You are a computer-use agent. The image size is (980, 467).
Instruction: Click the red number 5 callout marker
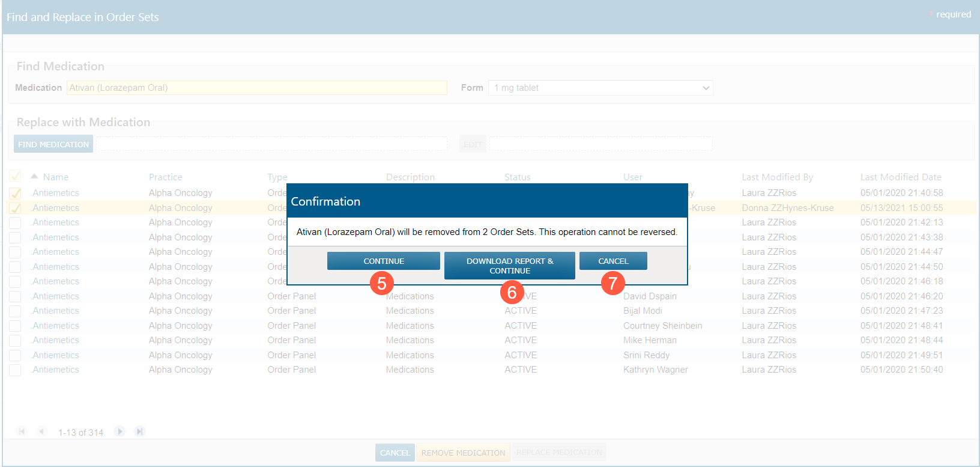click(381, 283)
